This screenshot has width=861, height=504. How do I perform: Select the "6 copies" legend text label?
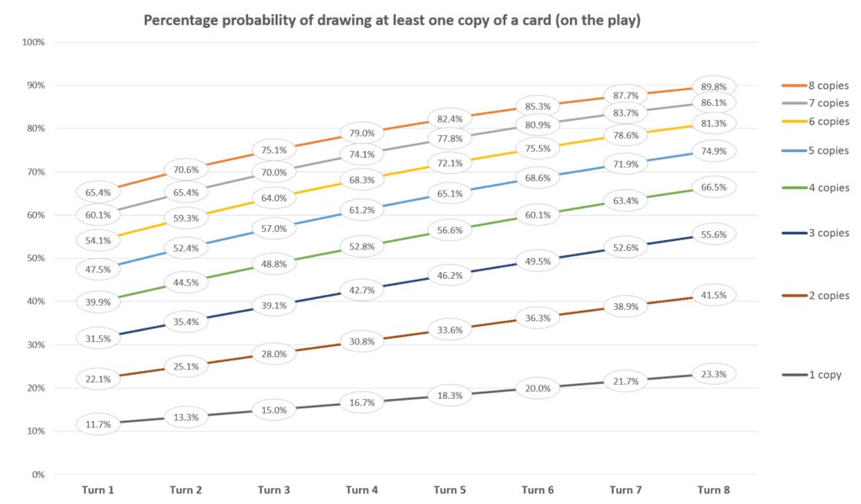click(827, 122)
